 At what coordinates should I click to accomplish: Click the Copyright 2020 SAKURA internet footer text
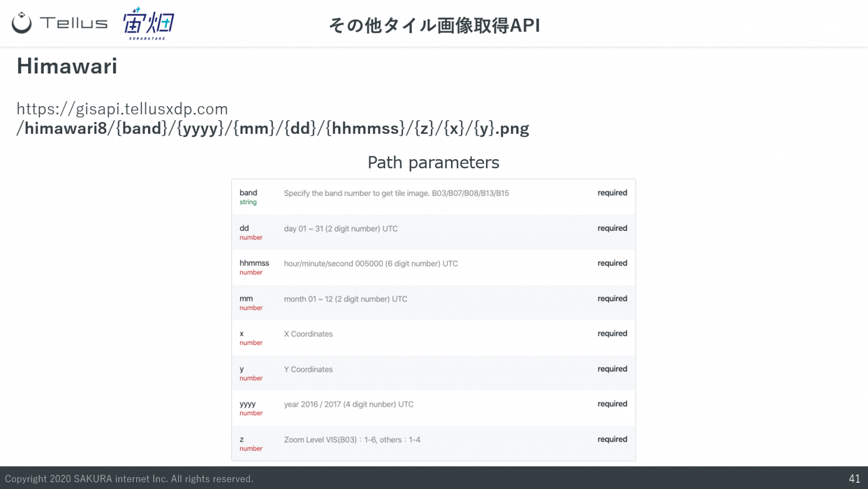(x=129, y=479)
